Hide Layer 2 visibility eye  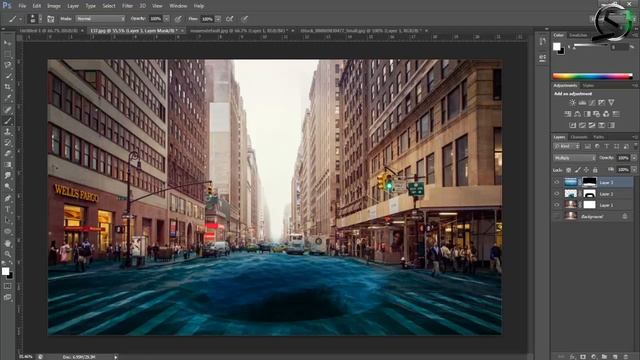(557, 193)
